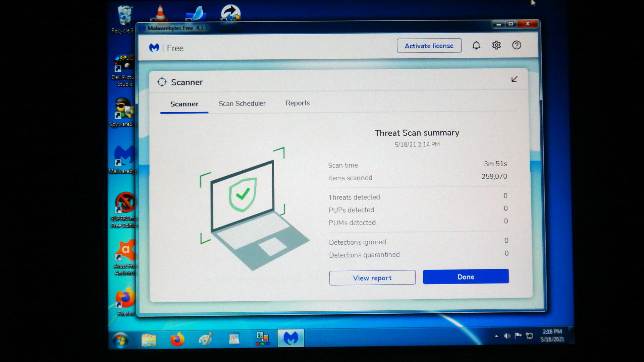Screen dimensions: 644x362
Task: Click the Detections ignored label
Action: (x=358, y=242)
